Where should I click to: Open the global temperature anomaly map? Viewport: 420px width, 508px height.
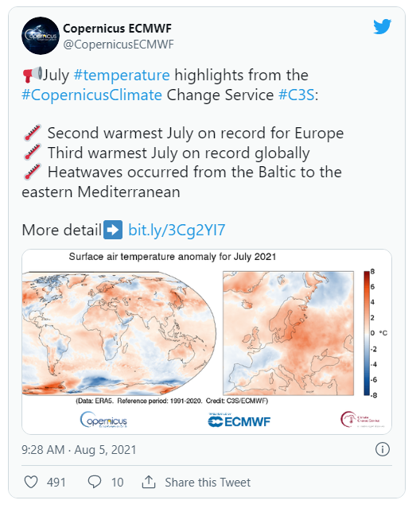coord(119,333)
